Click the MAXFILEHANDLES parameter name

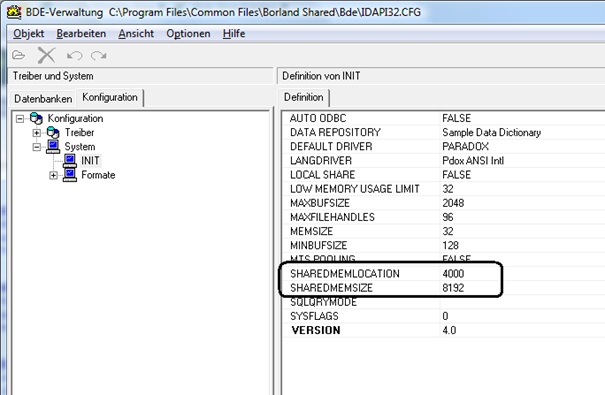(332, 217)
